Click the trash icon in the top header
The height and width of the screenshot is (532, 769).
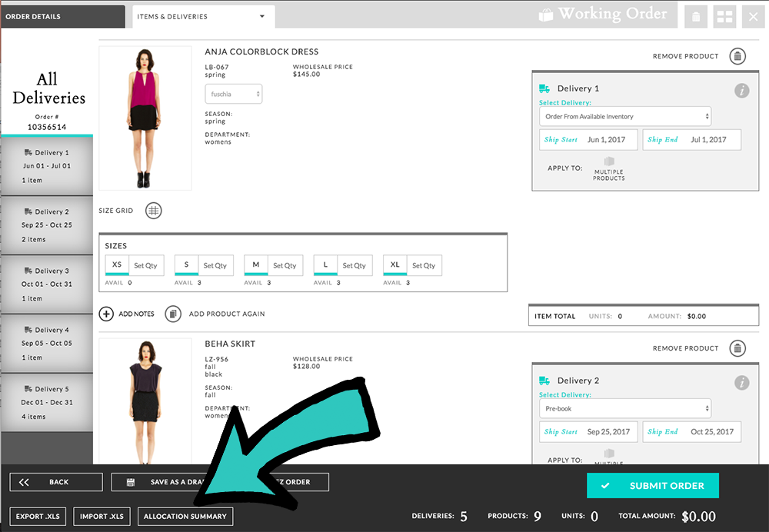[x=695, y=17]
